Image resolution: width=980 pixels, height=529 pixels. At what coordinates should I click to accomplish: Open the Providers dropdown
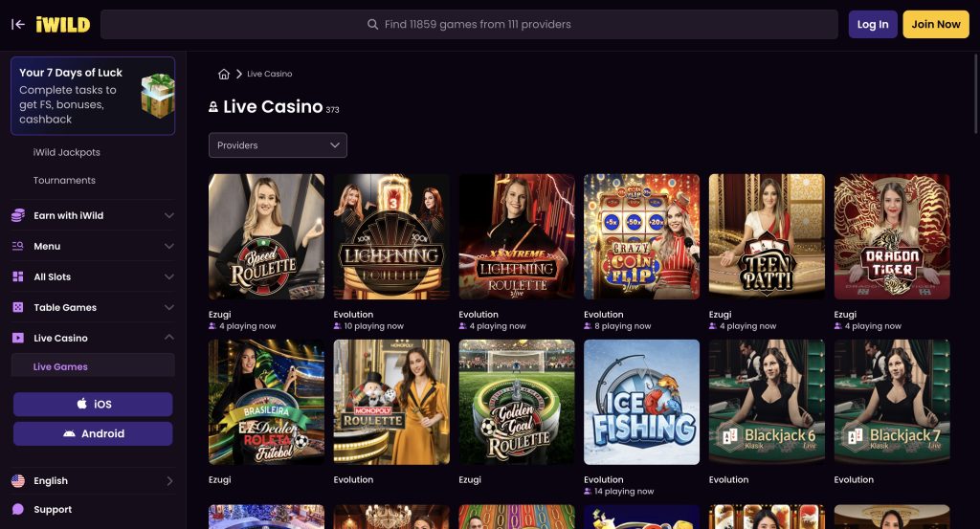click(278, 144)
